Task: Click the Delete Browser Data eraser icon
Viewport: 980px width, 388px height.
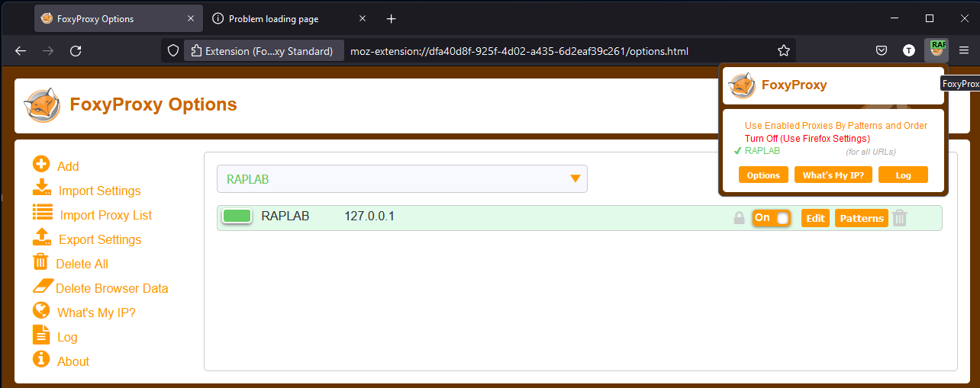Action: 43,287
